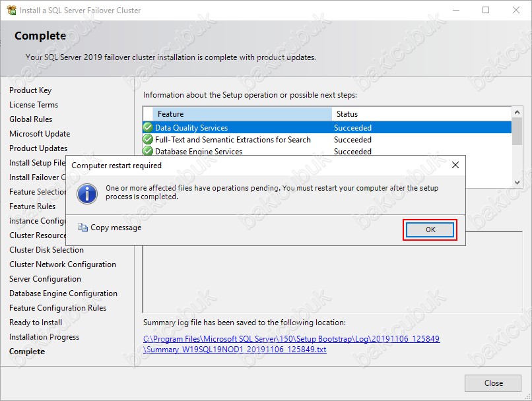The image size is (532, 401).
Task: Click Global Rules step in sidebar
Action: point(30,119)
